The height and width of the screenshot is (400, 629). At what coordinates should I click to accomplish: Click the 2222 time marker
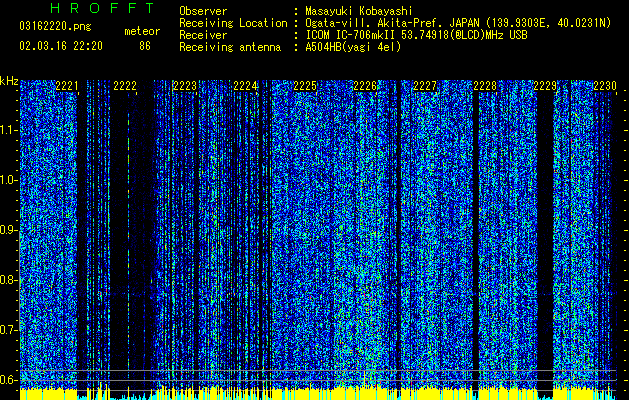point(125,86)
